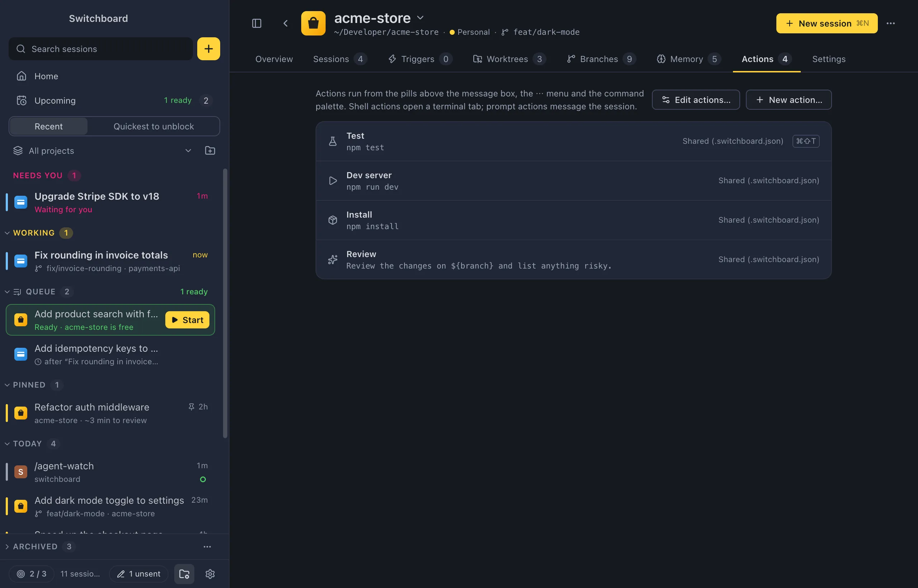Open the Memory tab

(689, 59)
